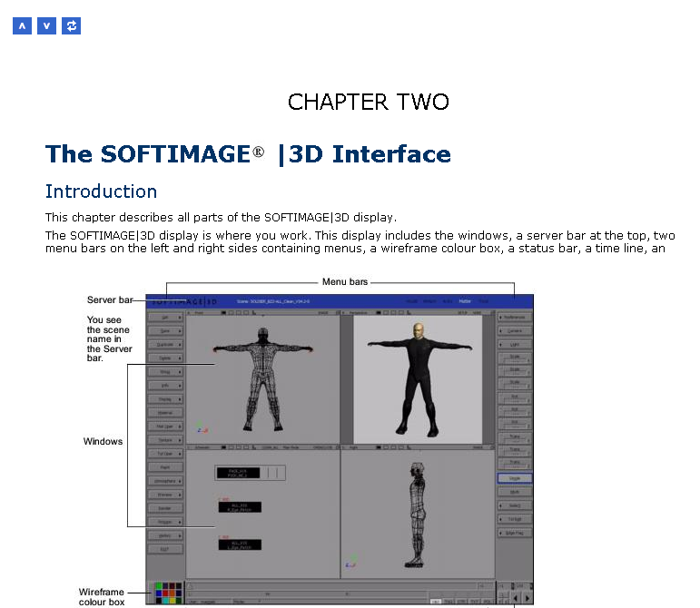Select the green swatch in wireframe colour box
Viewport: 700px width, 608px height.
[x=160, y=587]
